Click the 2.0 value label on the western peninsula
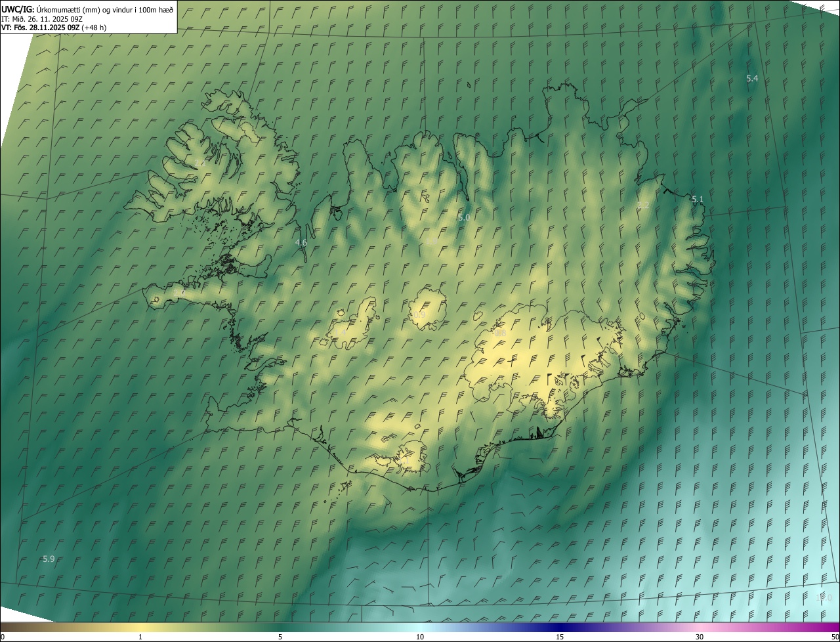This screenshot has height=642, width=840. [x=178, y=293]
